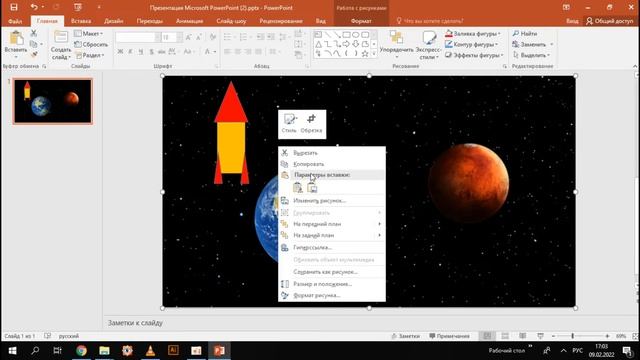Select triangle shape in shapes gallery
The height and width of the screenshot is (360, 640).
tap(318, 44)
